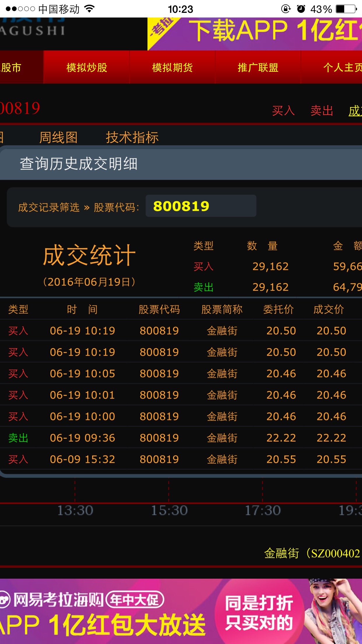The width and height of the screenshot is (362, 644).
Task: Select the 买入 record at 06-09 15:32
Action: tap(181, 459)
